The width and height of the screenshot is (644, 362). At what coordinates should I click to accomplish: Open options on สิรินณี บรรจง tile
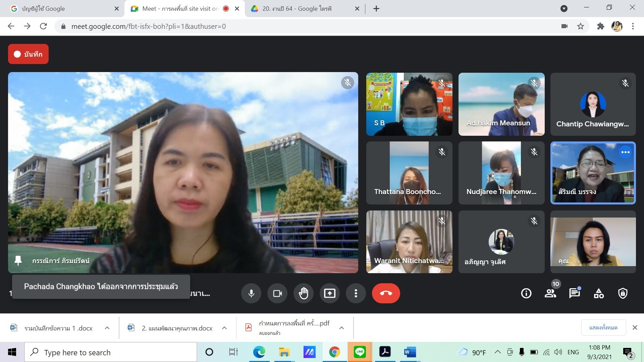625,152
